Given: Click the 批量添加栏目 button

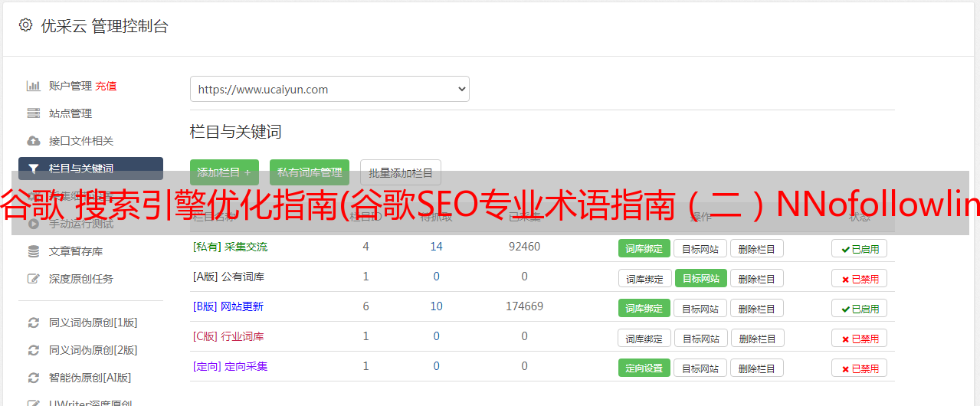Looking at the screenshot, I should coord(401,172).
